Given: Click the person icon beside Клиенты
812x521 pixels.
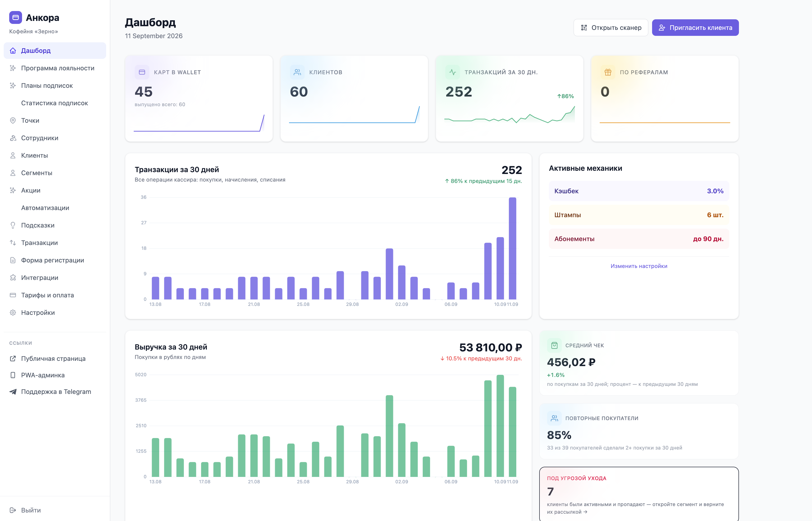Looking at the screenshot, I should pos(13,155).
